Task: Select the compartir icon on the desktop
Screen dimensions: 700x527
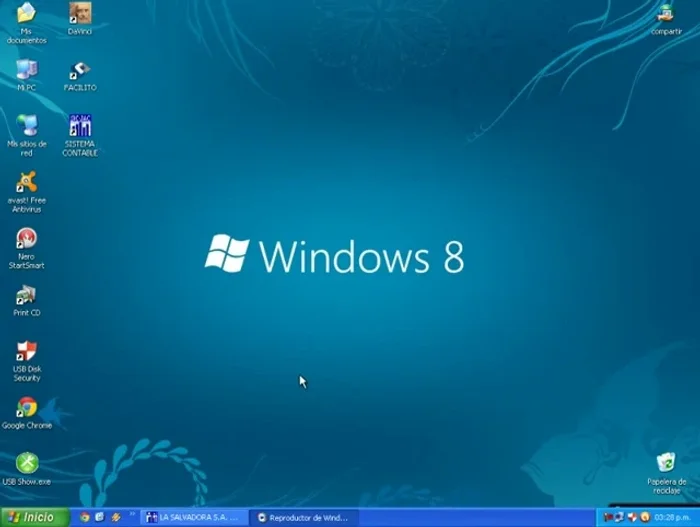Action: pyautogui.click(x=666, y=14)
